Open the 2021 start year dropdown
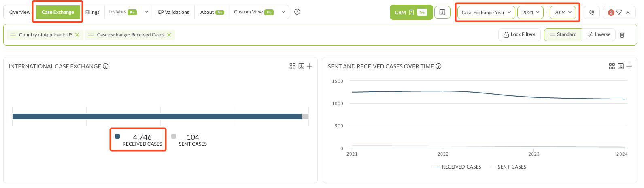 pyautogui.click(x=530, y=12)
